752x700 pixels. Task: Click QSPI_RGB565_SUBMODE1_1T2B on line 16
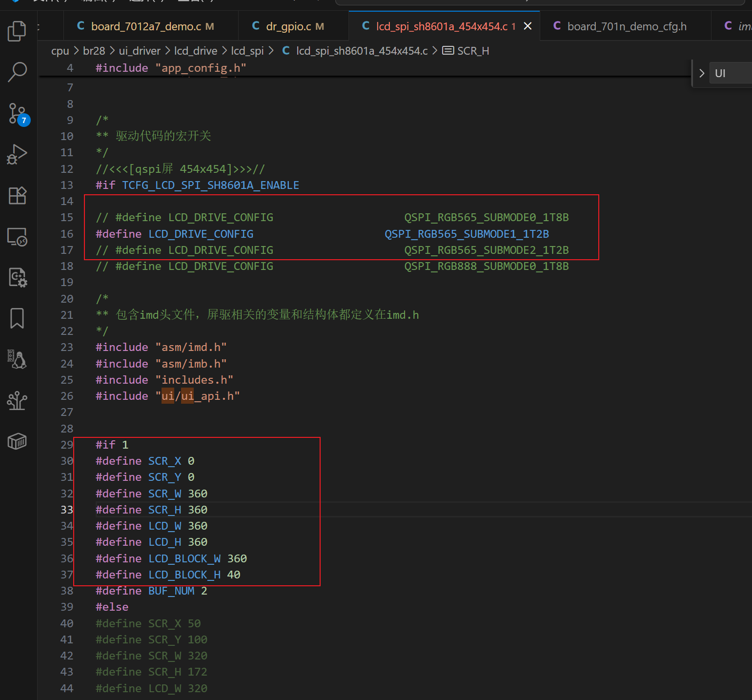467,234
